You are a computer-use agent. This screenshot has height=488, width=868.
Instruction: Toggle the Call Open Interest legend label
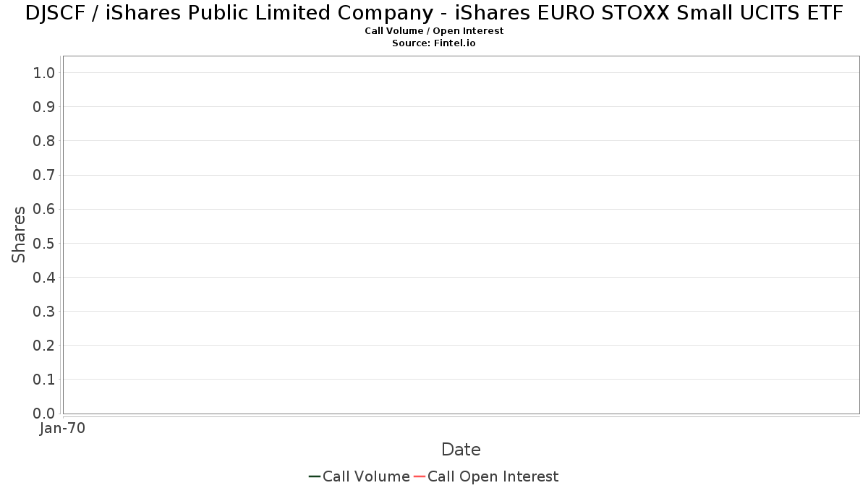493,476
